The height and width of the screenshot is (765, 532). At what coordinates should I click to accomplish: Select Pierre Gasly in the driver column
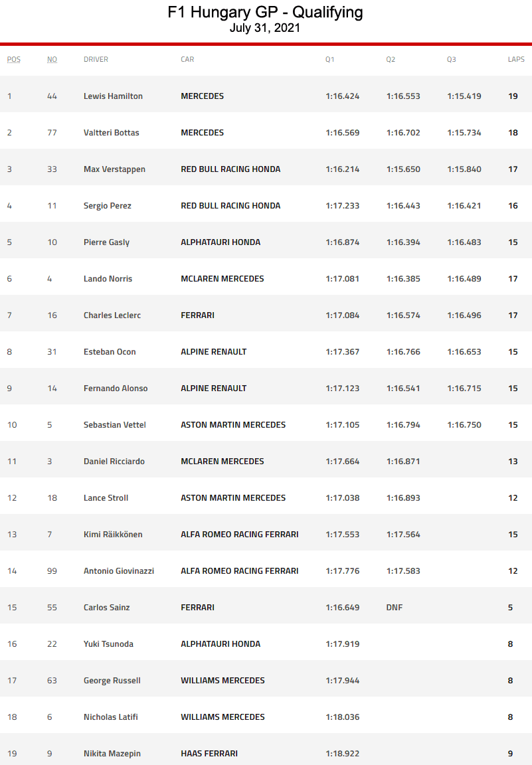coord(106,242)
